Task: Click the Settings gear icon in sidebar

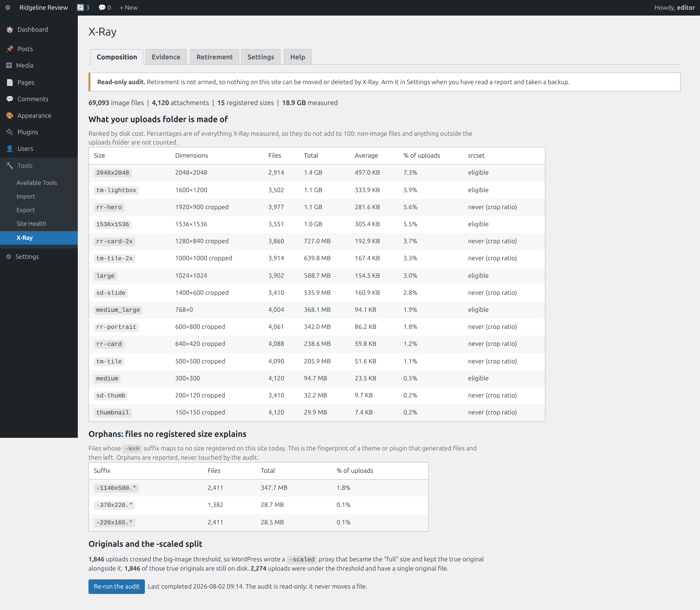Action: click(9, 257)
